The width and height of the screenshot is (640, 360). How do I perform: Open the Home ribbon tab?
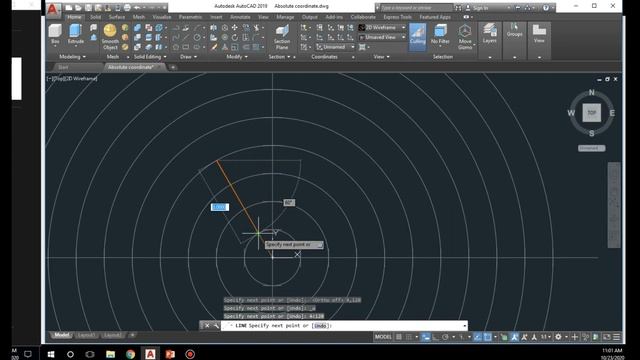tap(74, 17)
